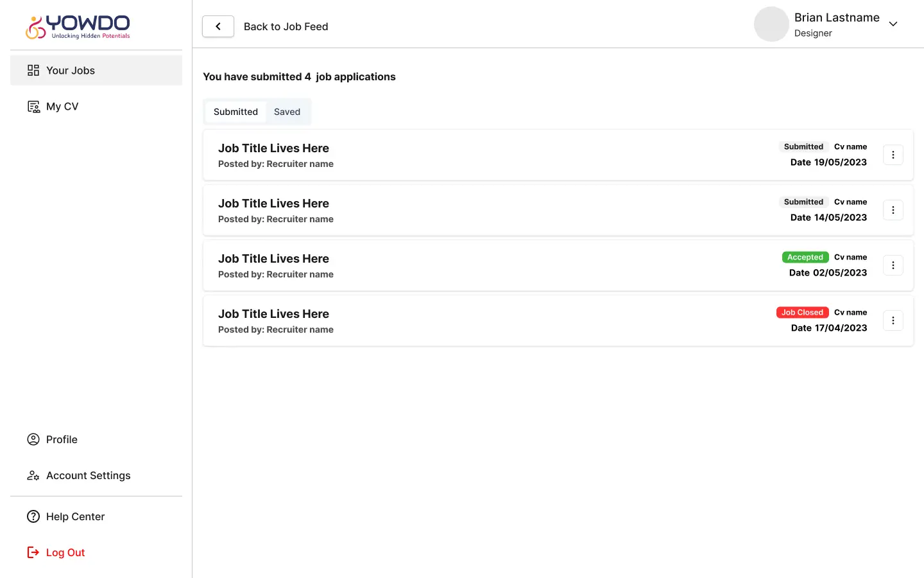Click the Log Out text link
This screenshot has height=578, width=924.
[65, 552]
